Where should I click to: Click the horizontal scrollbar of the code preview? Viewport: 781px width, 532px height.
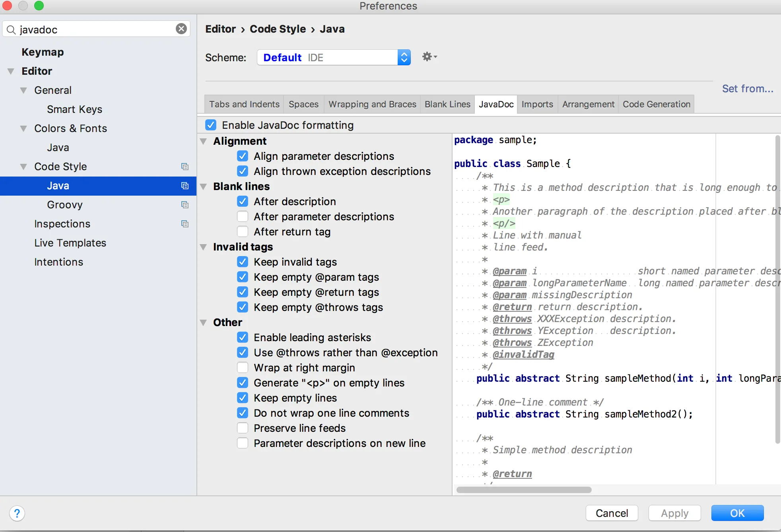[524, 490]
